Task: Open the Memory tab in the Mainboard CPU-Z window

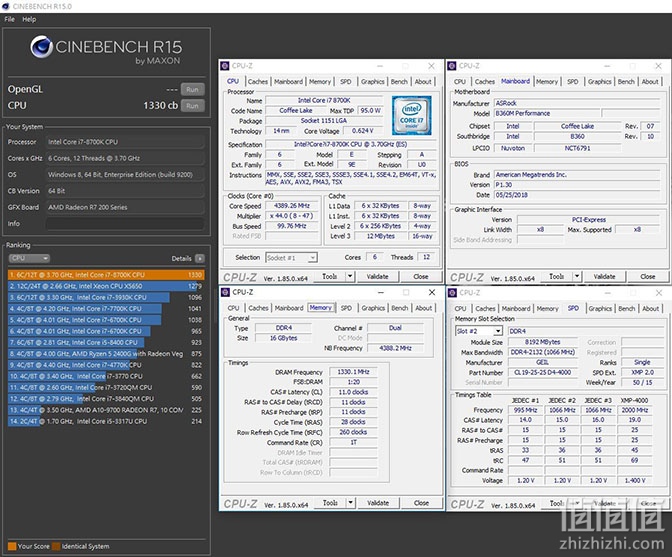Action: pos(547,81)
